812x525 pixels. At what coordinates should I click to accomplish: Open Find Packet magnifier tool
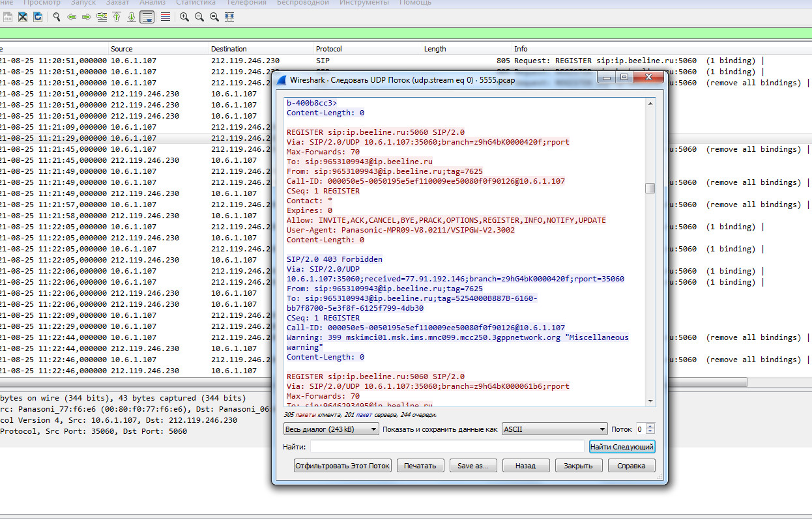[57, 17]
